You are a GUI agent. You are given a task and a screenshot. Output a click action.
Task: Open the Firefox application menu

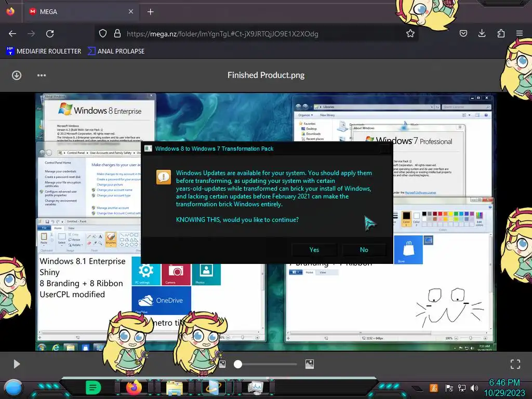point(520,33)
